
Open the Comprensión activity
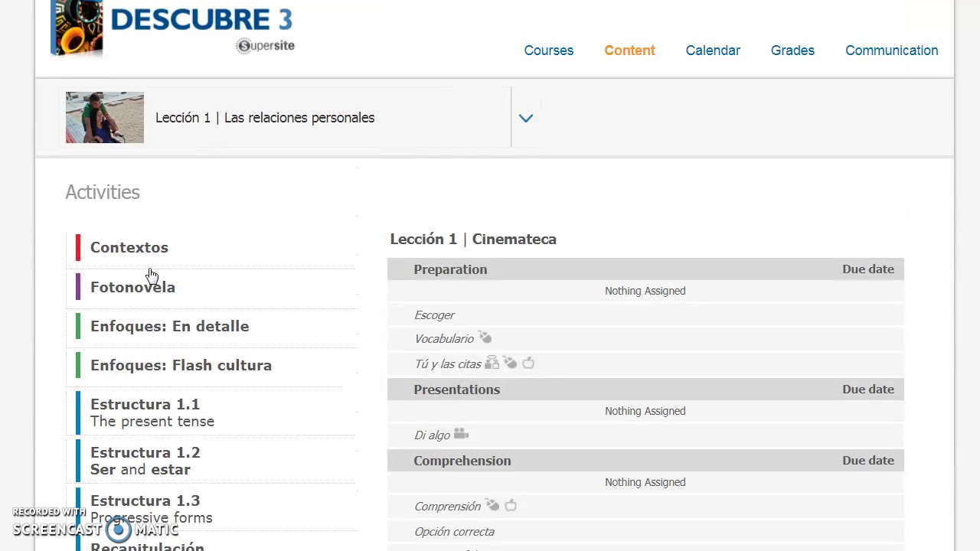(447, 507)
